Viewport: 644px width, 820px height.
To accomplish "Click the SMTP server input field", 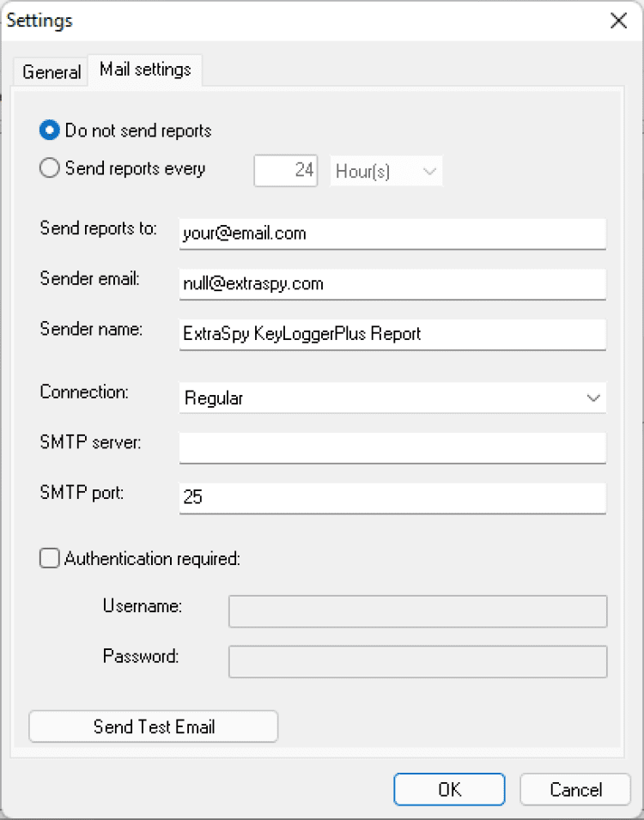I will [x=392, y=447].
